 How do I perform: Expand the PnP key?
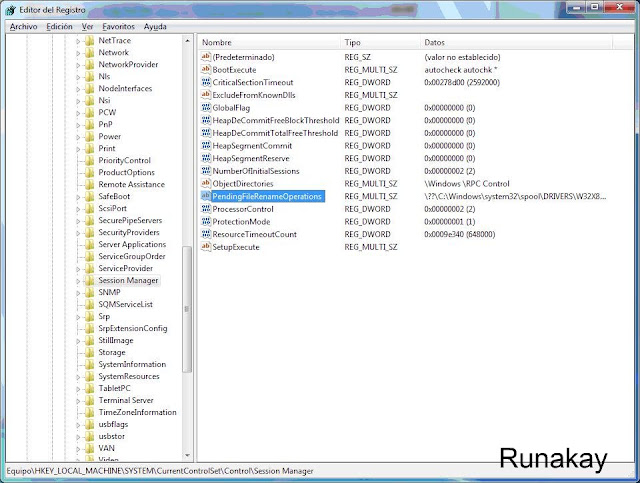coord(78,125)
